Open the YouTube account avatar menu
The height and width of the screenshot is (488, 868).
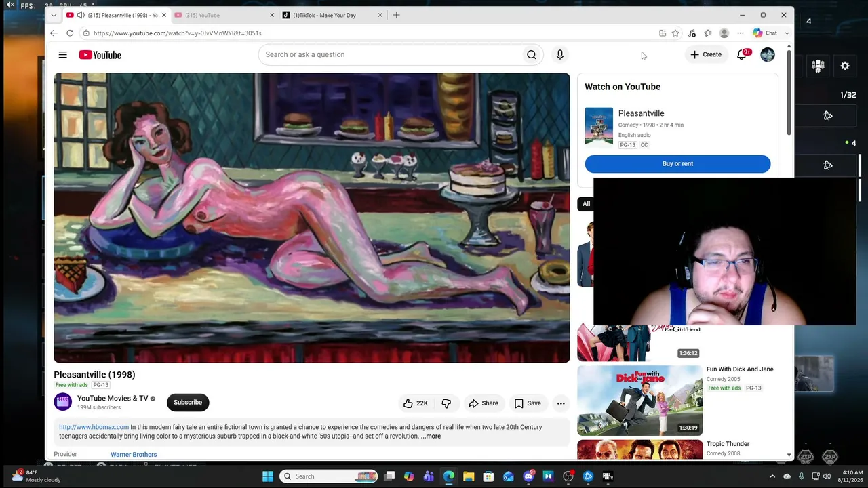(x=768, y=55)
